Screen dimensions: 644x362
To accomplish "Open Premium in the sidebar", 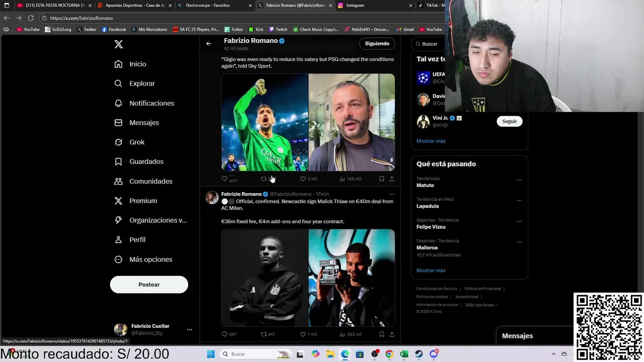I will (136, 201).
